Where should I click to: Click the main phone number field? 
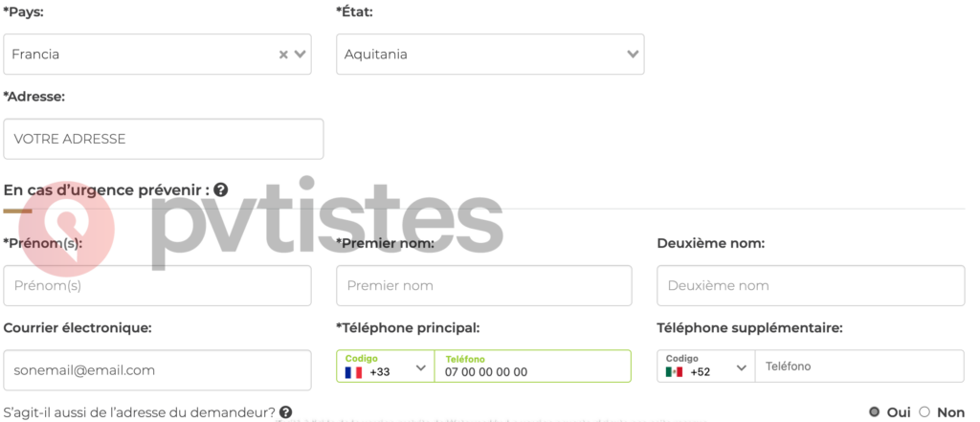click(x=532, y=371)
